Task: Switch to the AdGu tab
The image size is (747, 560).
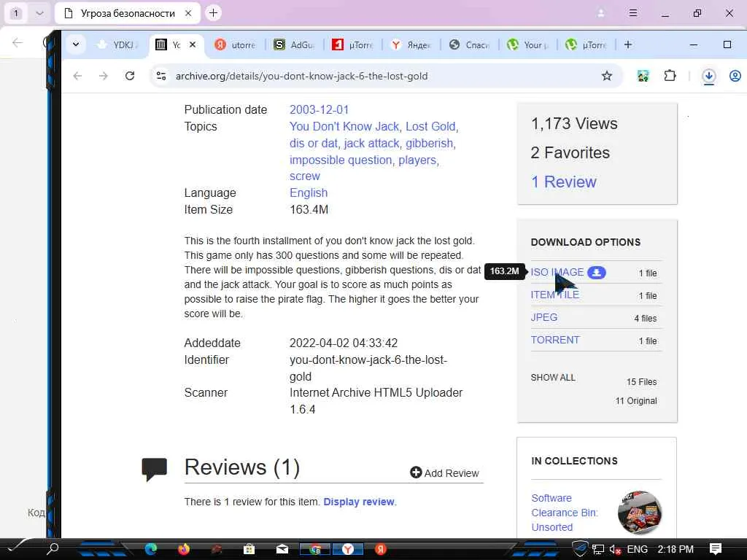Action: [295, 44]
